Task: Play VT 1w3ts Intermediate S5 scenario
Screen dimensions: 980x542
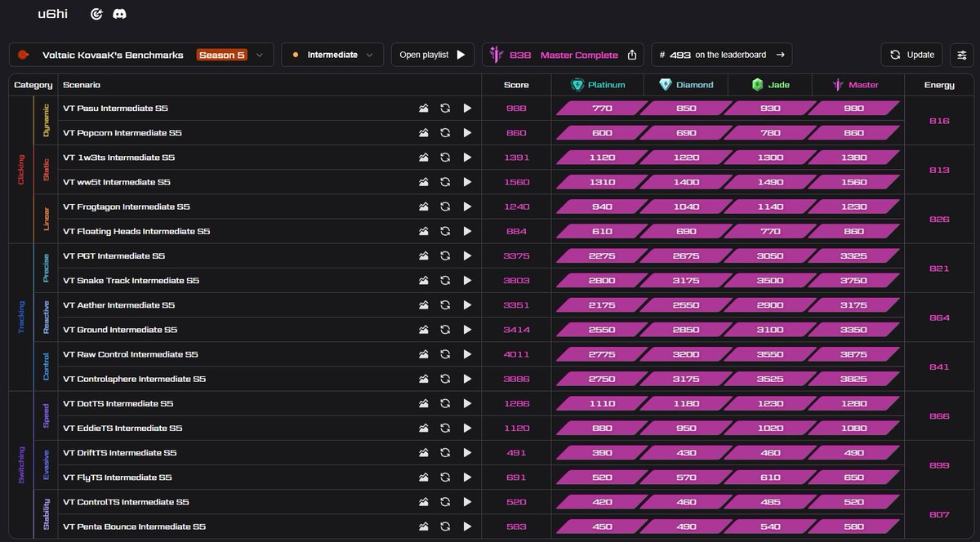Action: tap(467, 158)
